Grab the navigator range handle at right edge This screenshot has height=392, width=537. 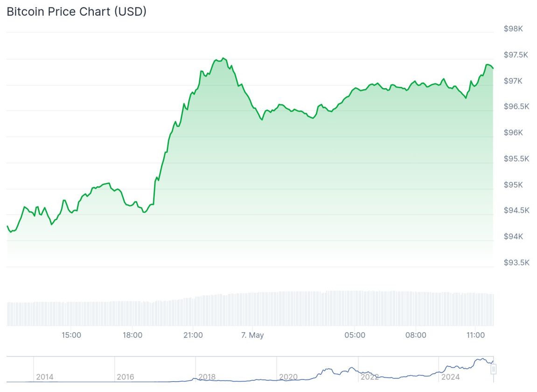[493, 369]
